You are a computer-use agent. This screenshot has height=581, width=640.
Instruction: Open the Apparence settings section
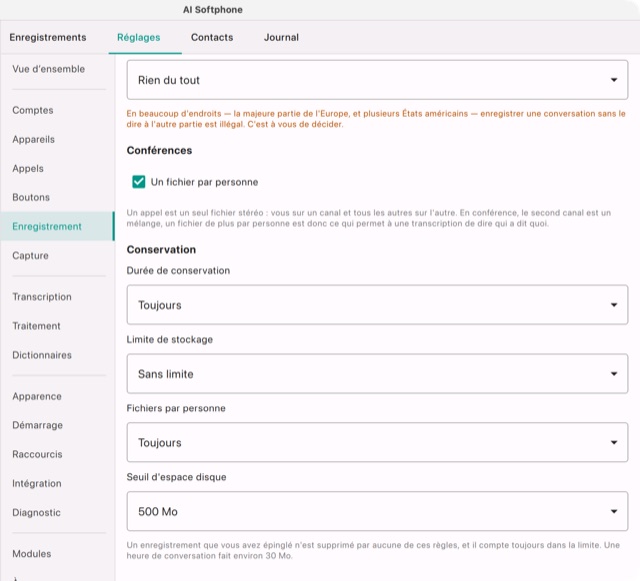[x=57, y=396]
